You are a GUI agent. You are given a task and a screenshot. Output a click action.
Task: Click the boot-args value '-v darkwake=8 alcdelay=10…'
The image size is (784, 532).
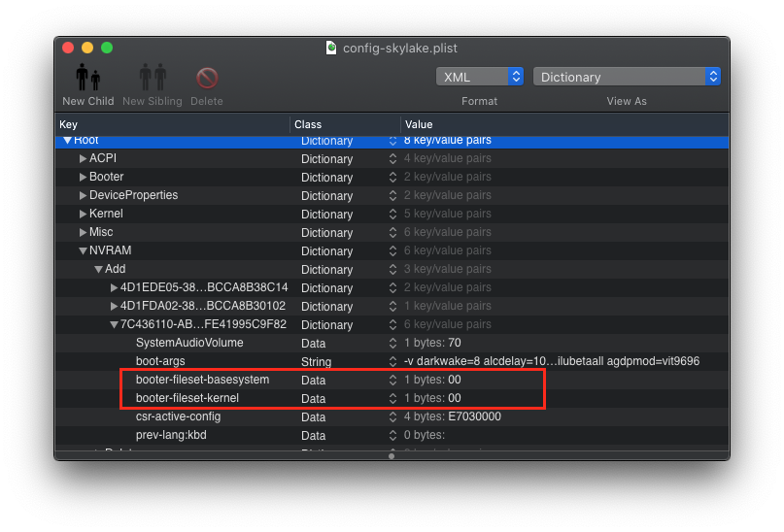pos(552,361)
